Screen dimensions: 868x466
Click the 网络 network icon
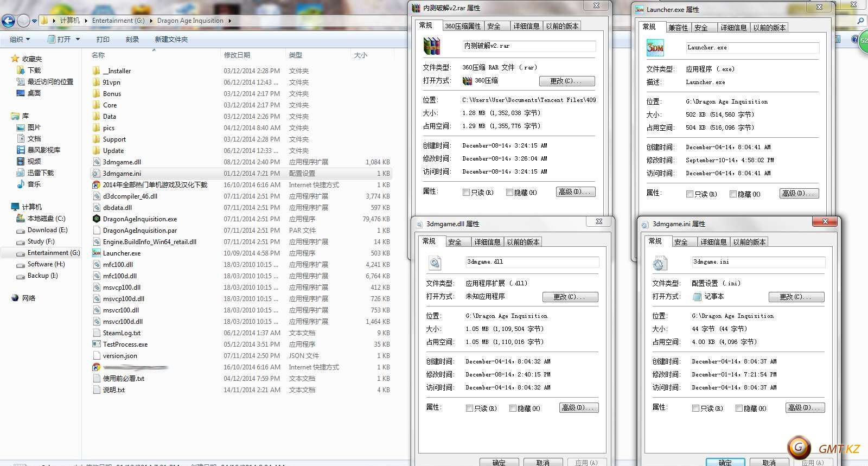tap(15, 298)
